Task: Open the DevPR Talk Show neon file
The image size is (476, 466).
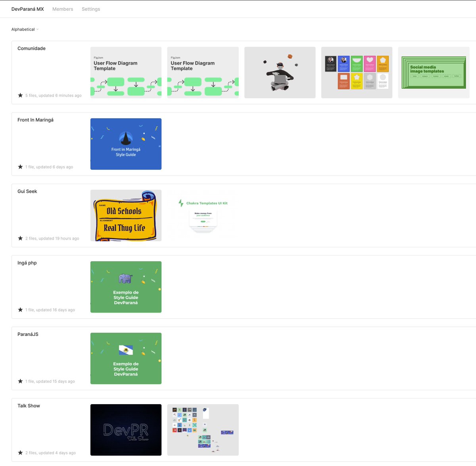Action: tap(126, 430)
